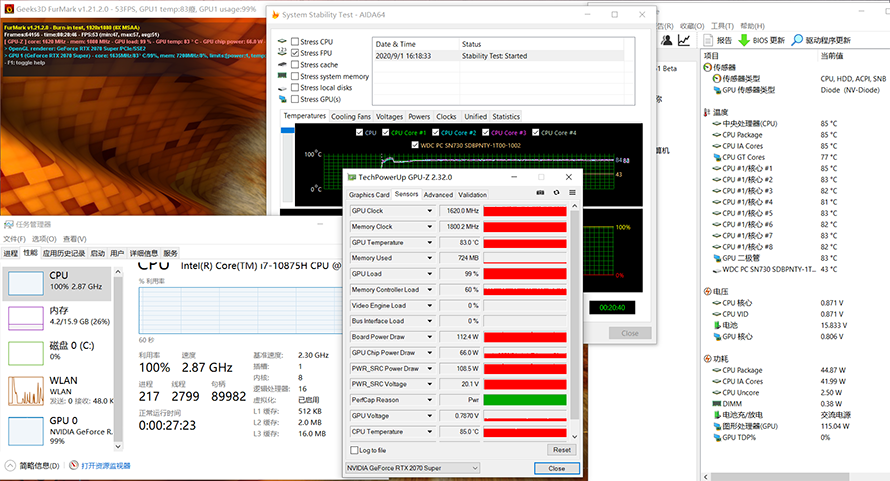Viewport: 890px width, 481px height.
Task: Open the GPU Clock sensor dropdown
Action: [x=430, y=211]
